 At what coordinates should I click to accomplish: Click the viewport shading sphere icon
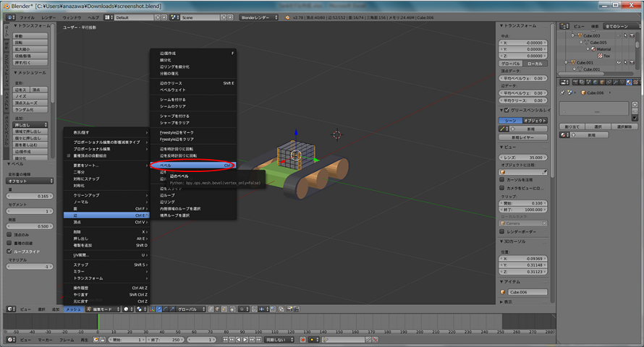(x=124, y=309)
